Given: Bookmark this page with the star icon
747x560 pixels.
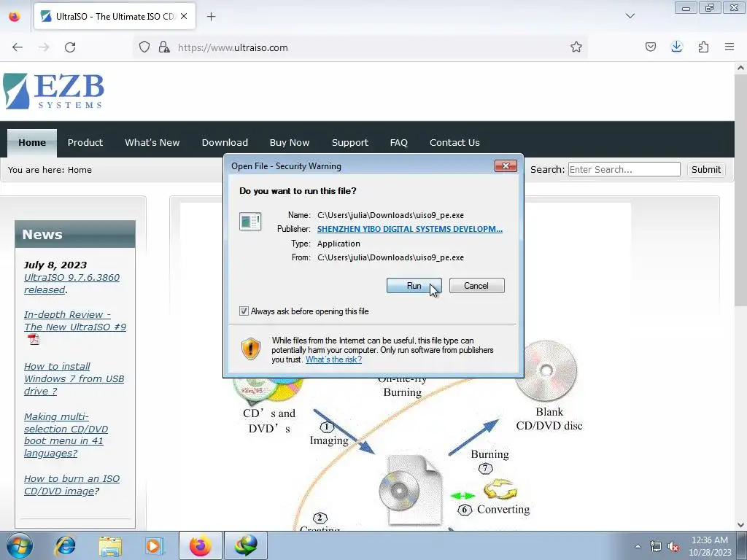Looking at the screenshot, I should pyautogui.click(x=576, y=47).
